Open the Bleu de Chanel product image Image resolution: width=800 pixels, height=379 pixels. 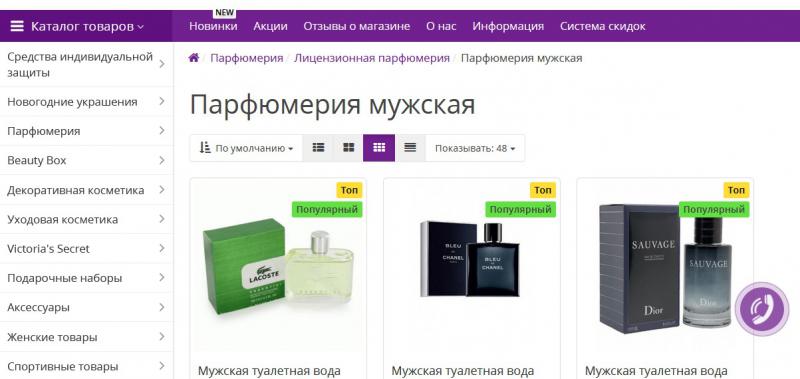point(470,259)
